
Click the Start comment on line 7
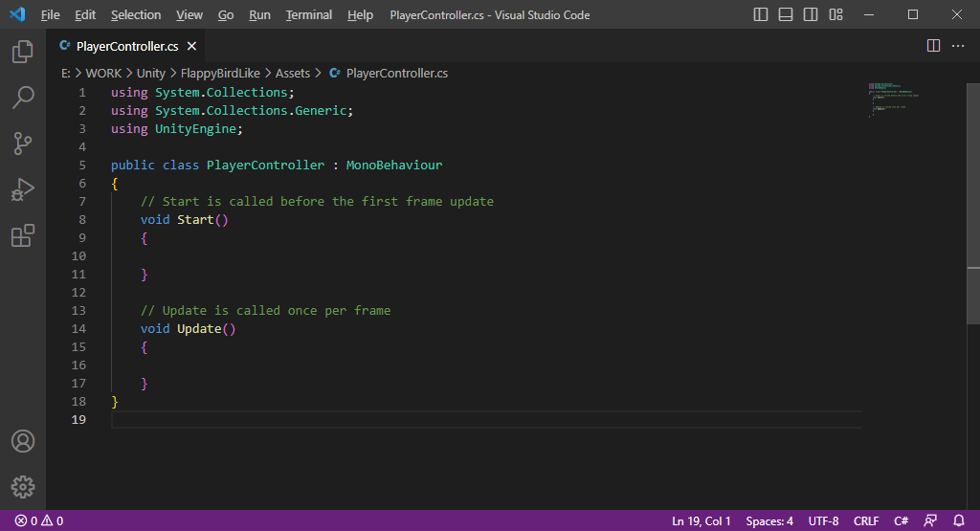pos(317,201)
